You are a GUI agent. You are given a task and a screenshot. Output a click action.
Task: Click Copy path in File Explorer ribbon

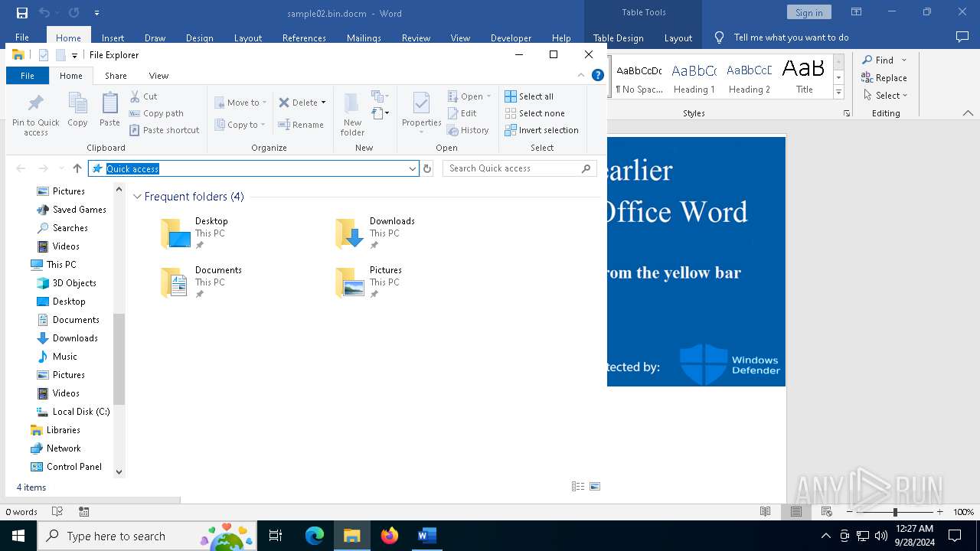pos(156,113)
